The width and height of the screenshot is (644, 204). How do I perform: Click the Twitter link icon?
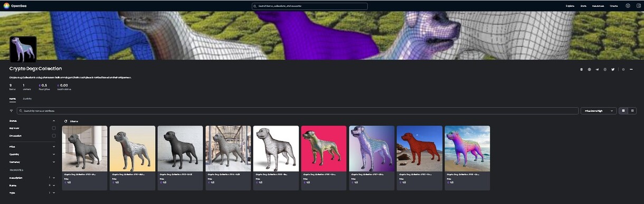pyautogui.click(x=613, y=70)
